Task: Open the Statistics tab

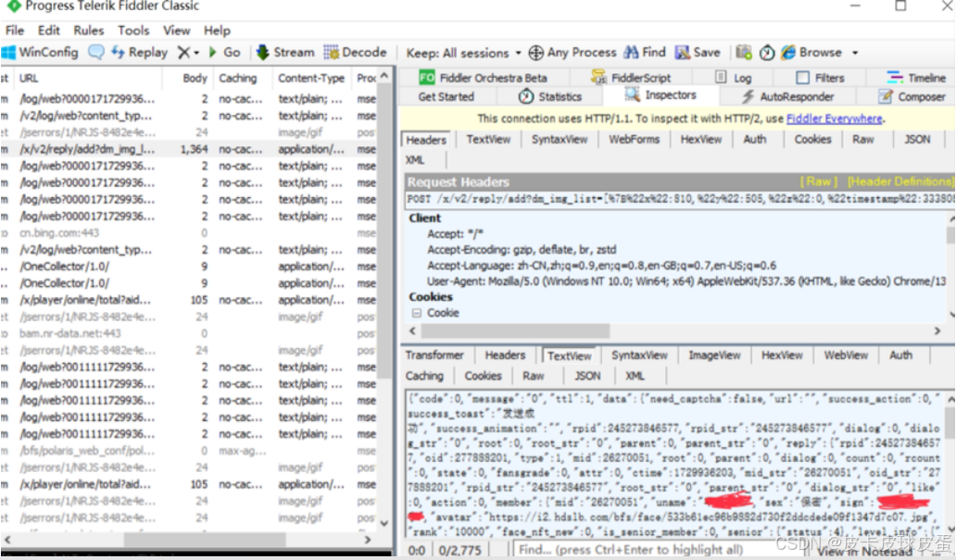Action: coord(550,97)
